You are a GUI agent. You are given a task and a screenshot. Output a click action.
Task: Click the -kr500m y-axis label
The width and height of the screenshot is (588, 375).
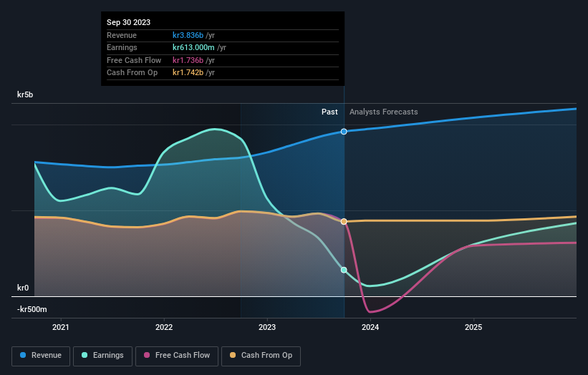[x=32, y=309]
